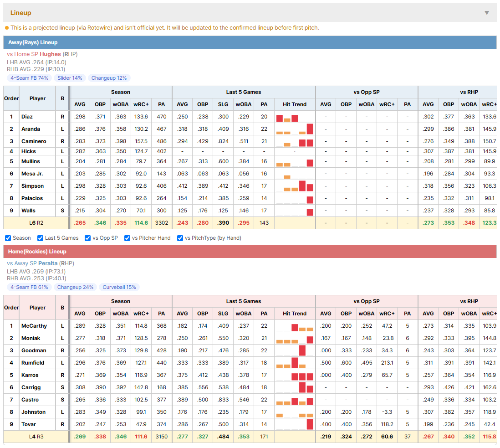Toggle the Season checkbox
The height and width of the screenshot is (448, 500).
pyautogui.click(x=8, y=238)
